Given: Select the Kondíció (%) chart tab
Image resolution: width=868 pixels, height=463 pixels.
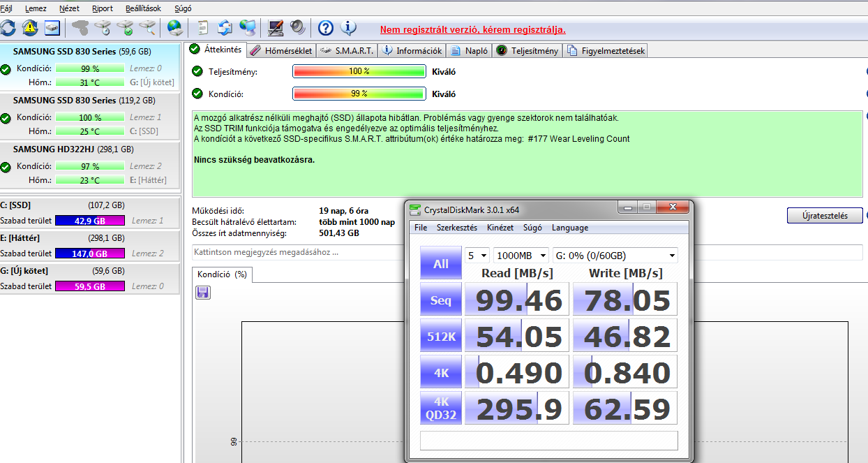Looking at the screenshot, I should pos(222,274).
